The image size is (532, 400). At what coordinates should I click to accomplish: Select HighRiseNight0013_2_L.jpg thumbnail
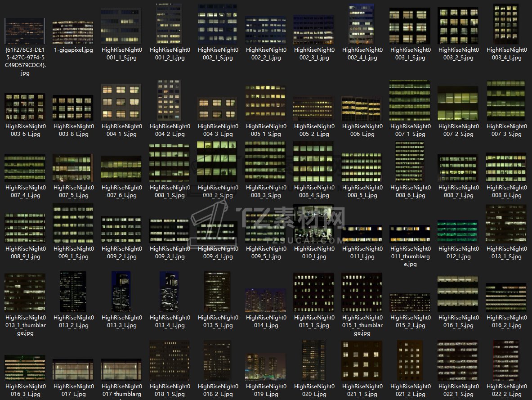73,292
